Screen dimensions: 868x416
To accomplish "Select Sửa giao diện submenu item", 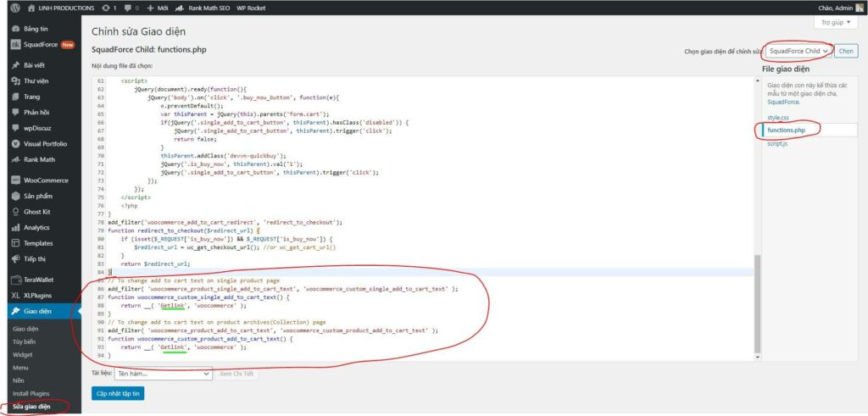I will (31, 407).
